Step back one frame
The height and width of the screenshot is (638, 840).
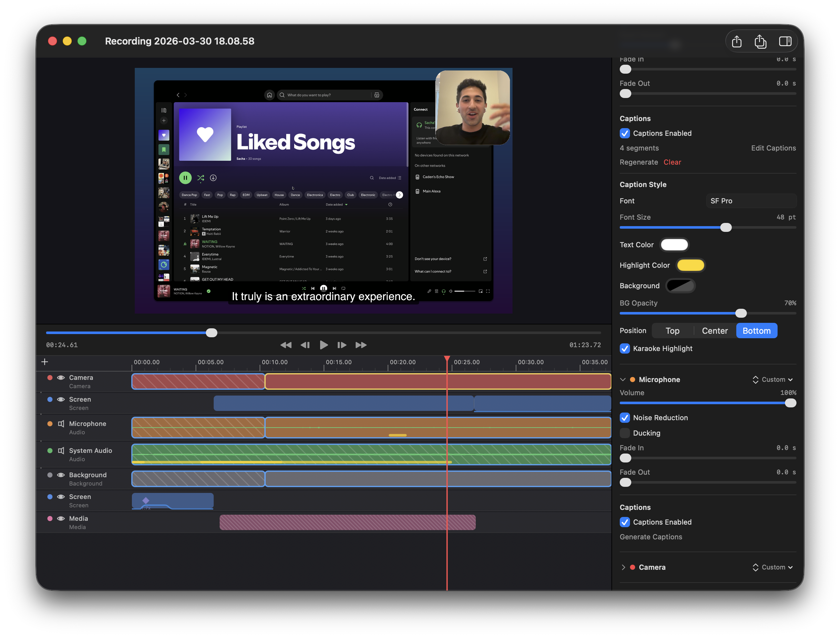point(305,345)
